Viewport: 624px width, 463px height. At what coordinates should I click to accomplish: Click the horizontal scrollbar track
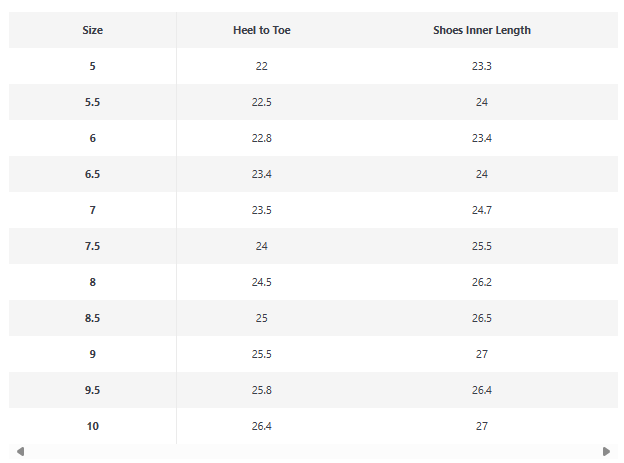tap(313, 451)
